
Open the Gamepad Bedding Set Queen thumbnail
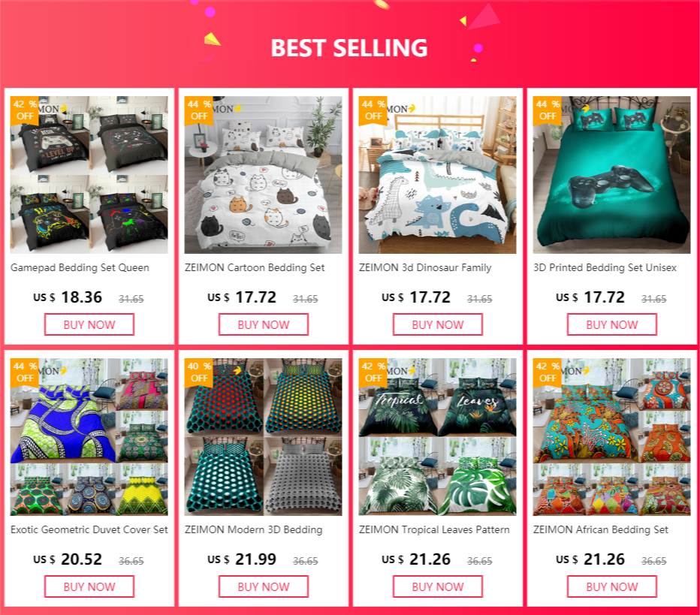pos(89,175)
